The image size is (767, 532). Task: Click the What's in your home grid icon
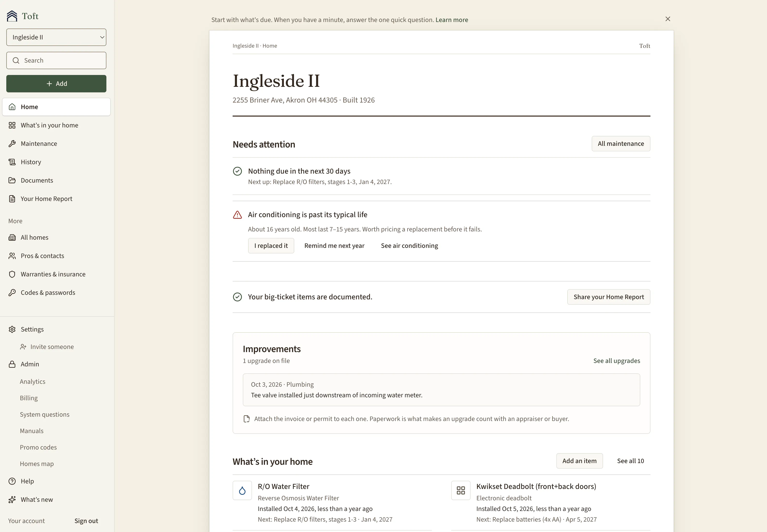coord(12,125)
